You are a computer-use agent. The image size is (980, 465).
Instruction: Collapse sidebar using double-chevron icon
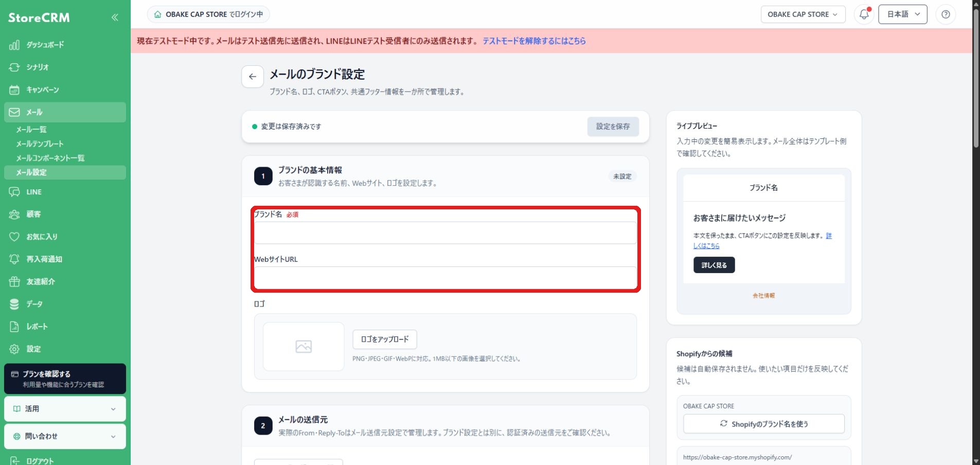pyautogui.click(x=115, y=17)
